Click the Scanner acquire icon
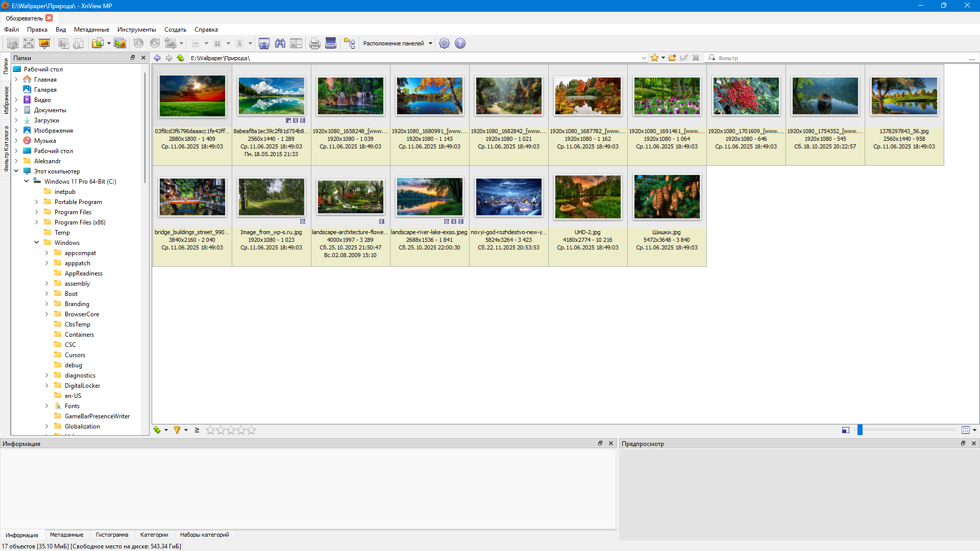The width and height of the screenshot is (980, 551). 331,43
